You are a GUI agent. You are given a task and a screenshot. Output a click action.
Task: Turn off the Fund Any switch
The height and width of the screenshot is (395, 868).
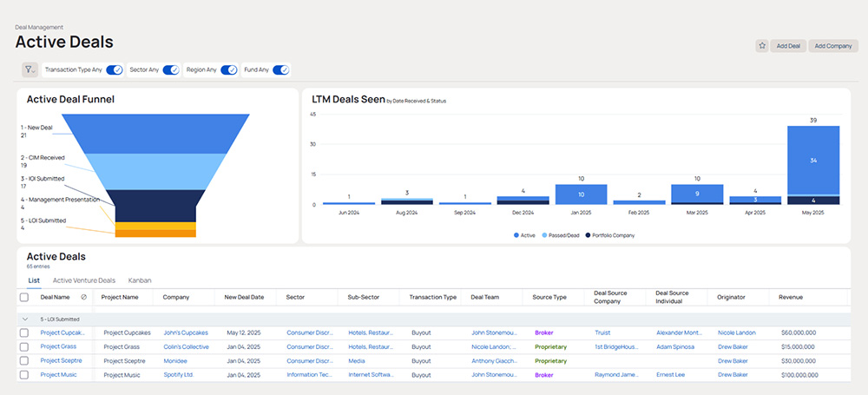click(280, 69)
